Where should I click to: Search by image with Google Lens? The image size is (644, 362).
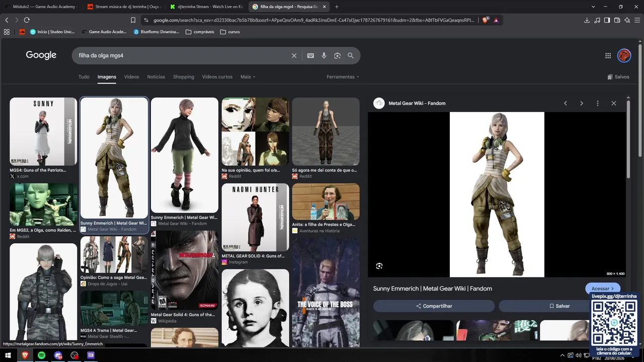[337, 55]
